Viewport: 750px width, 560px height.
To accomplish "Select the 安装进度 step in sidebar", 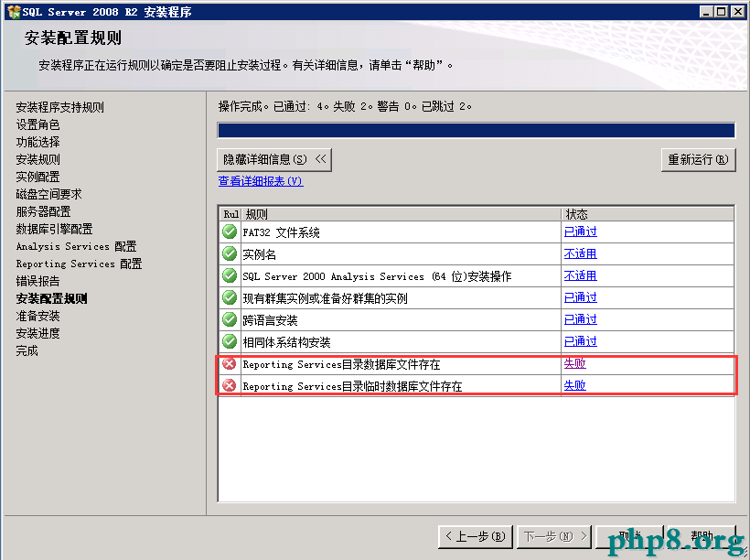I will point(37,333).
